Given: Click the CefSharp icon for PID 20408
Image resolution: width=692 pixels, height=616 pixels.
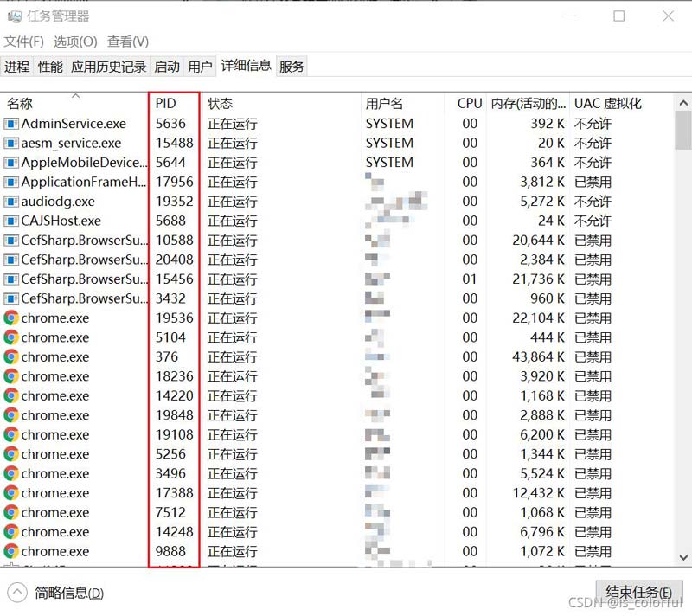Looking at the screenshot, I should 11,260.
